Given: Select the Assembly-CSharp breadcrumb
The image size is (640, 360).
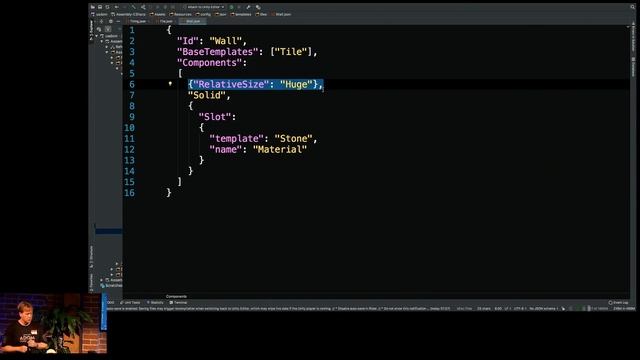Looking at the screenshot, I should (129, 14).
